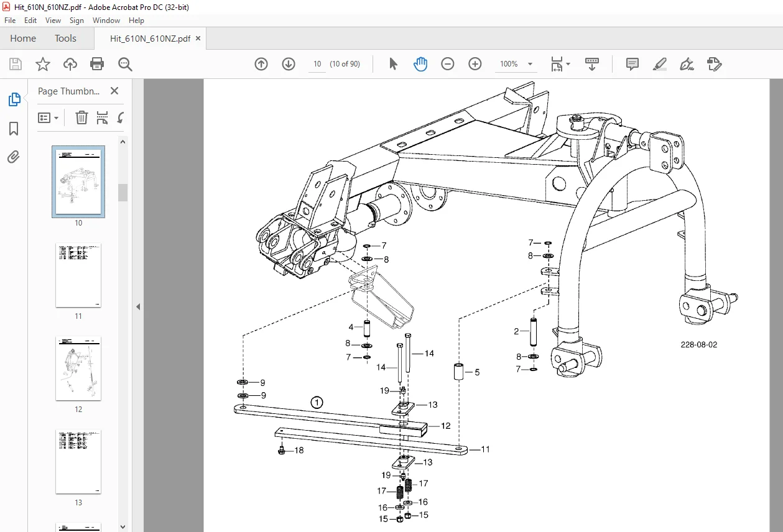Click the upload to cloud icon

70,64
